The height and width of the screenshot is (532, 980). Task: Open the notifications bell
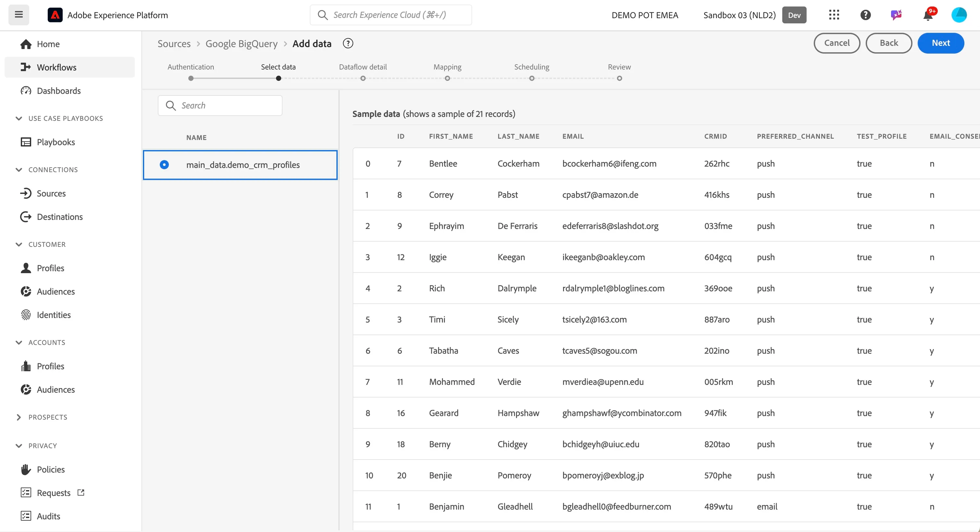point(928,15)
